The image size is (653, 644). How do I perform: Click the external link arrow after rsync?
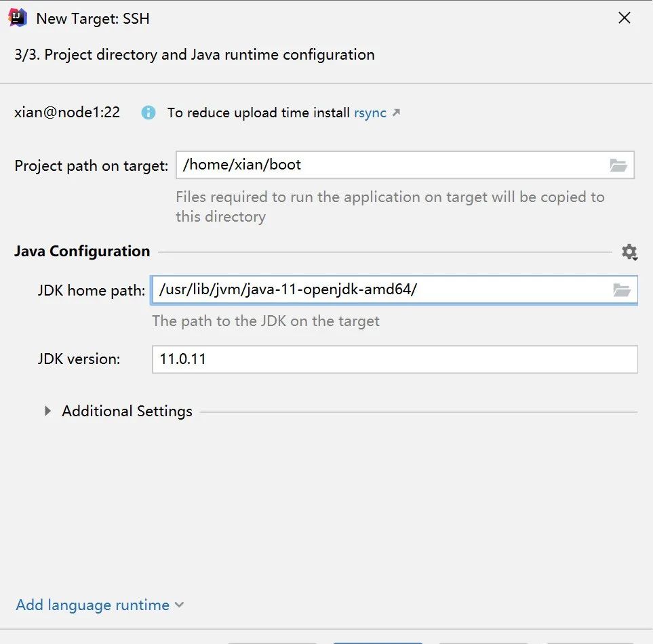[x=396, y=113]
